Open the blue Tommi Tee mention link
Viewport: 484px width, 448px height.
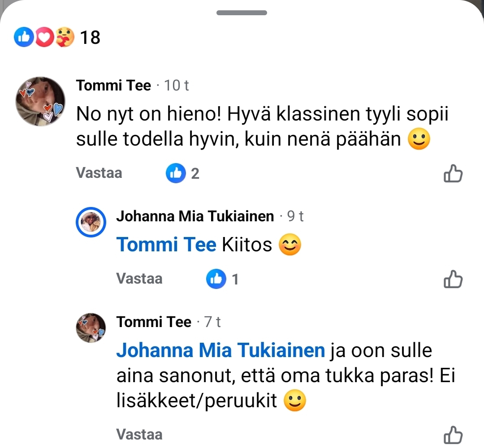coord(166,245)
